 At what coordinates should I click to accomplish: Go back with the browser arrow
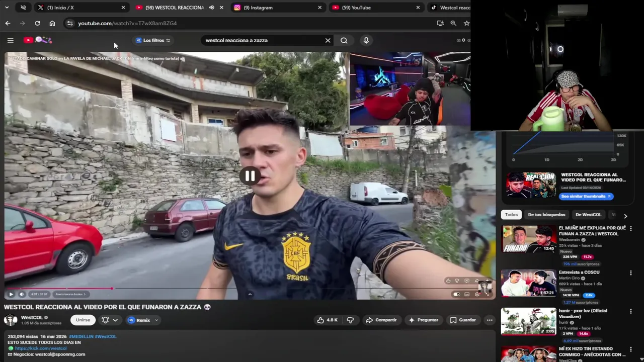point(8,23)
